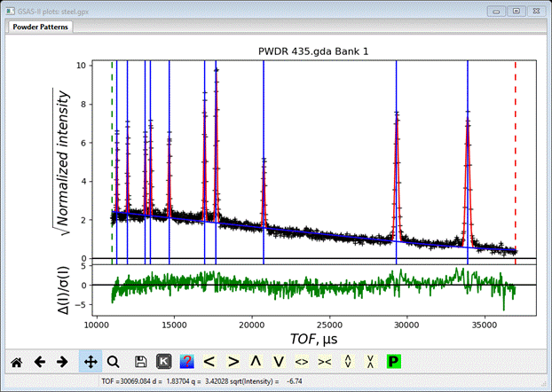Select the Powder Patterns tab
This screenshot has height=392, width=552.
click(41, 27)
